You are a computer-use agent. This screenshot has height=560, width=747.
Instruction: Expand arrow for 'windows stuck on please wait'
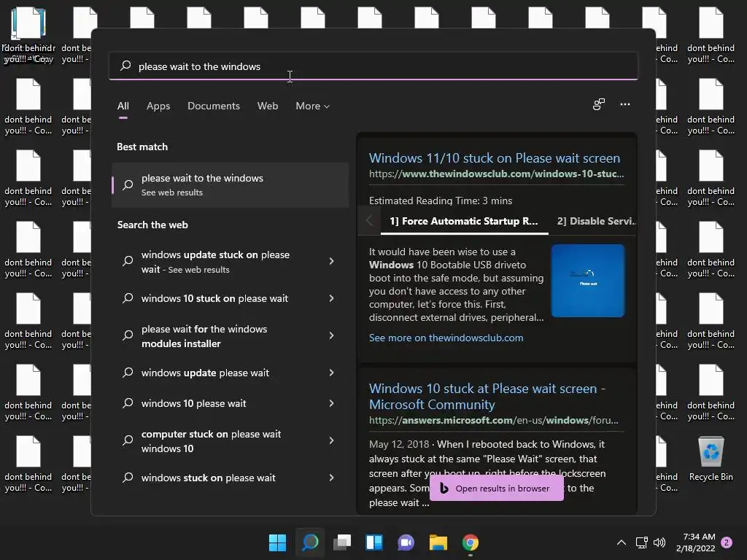click(332, 478)
